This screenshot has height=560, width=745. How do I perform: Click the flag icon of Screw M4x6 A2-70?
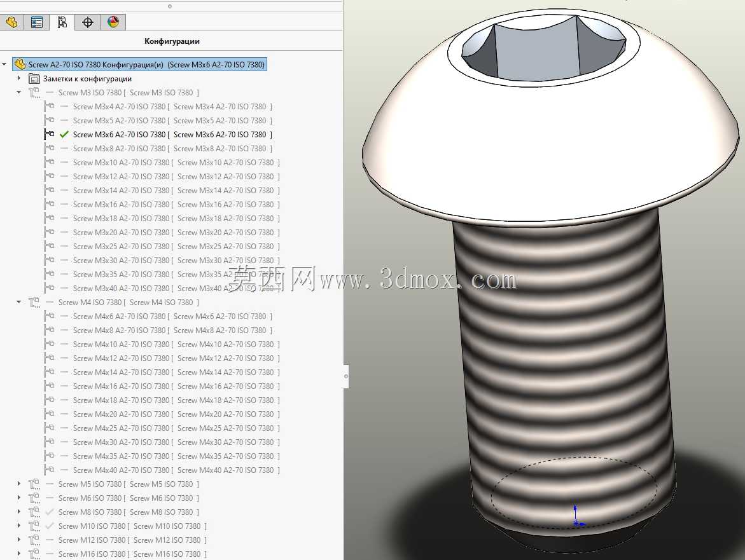[x=49, y=316]
